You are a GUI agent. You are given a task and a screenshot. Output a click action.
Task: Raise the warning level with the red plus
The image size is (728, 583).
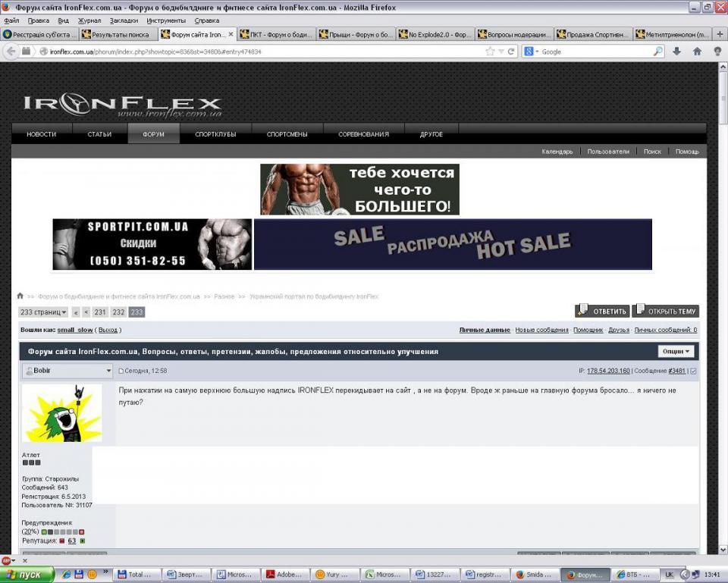click(x=82, y=532)
